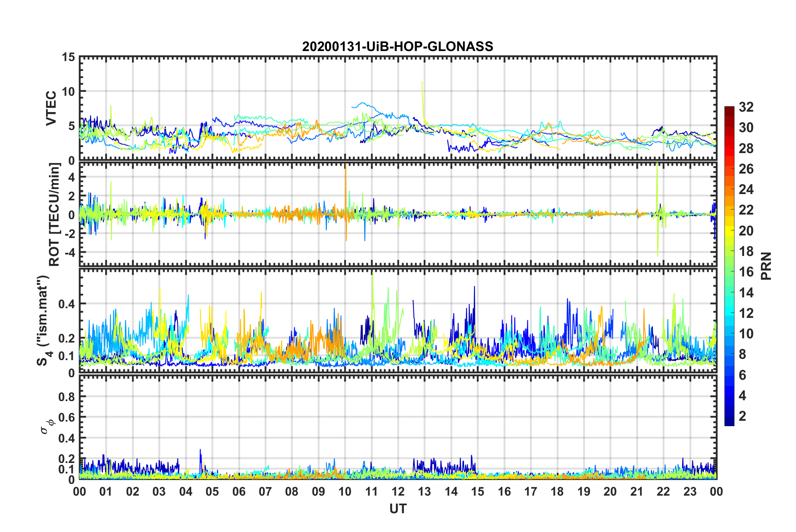Click colorbar tick label 16

pos(746,272)
